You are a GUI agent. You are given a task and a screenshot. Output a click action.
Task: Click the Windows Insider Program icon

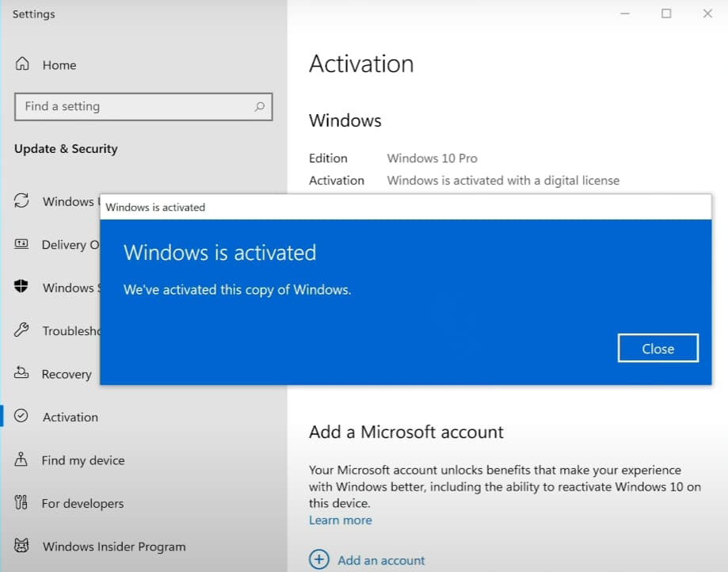(22, 547)
